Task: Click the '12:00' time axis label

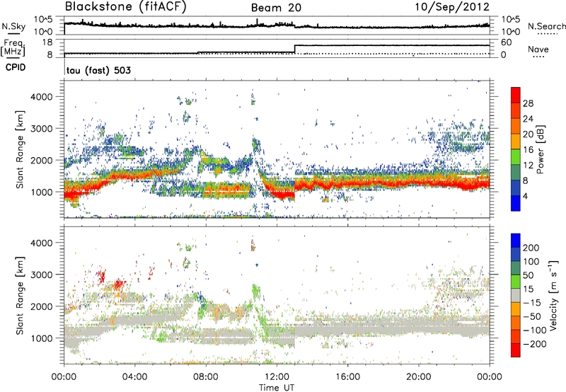Action: 277,377
